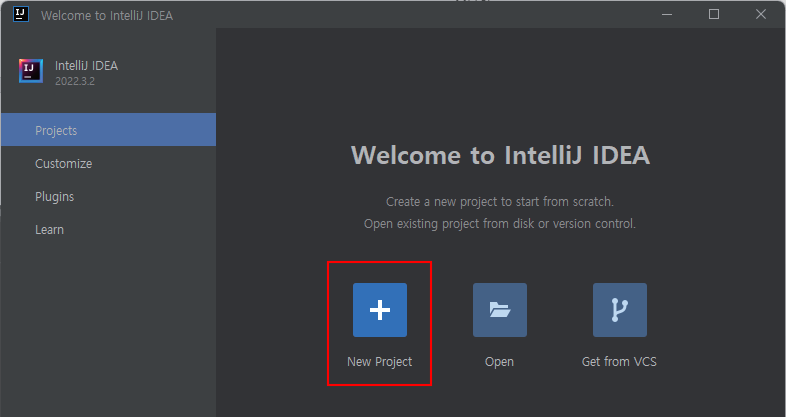Close the welcome window
Image resolution: width=786 pixels, height=417 pixels.
tap(761, 15)
